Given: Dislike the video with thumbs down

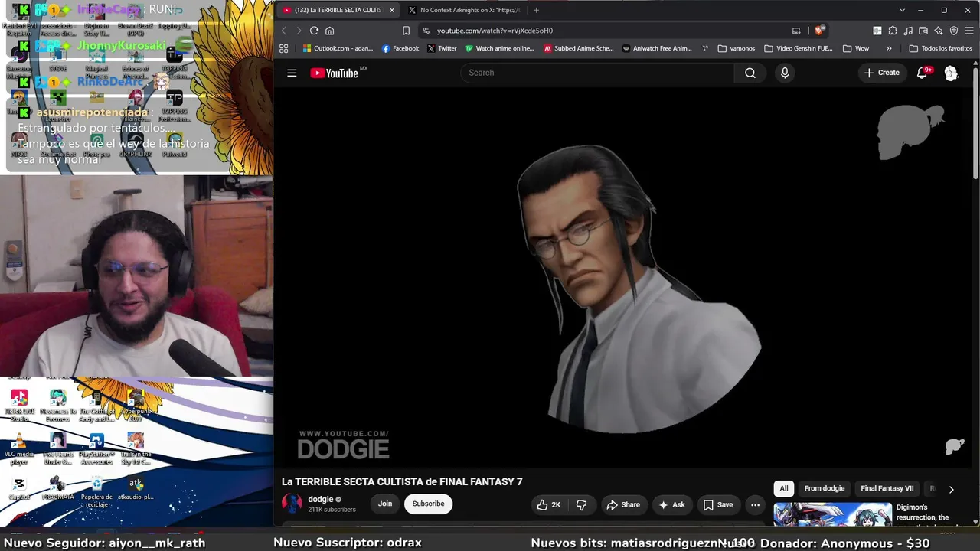Looking at the screenshot, I should pos(582,505).
